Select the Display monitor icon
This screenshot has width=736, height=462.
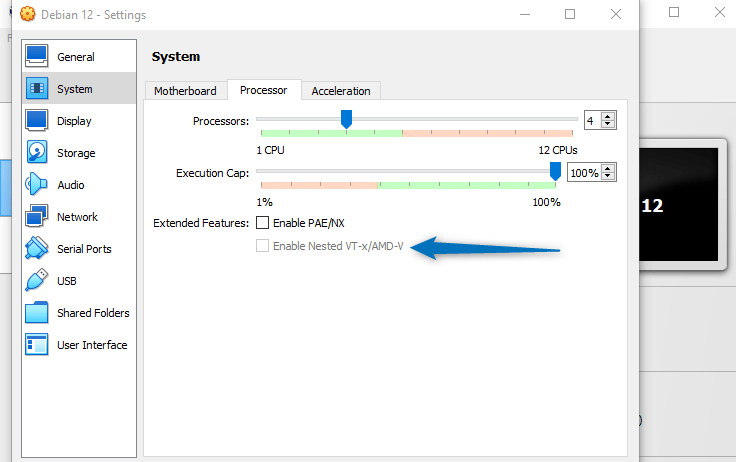pos(37,121)
